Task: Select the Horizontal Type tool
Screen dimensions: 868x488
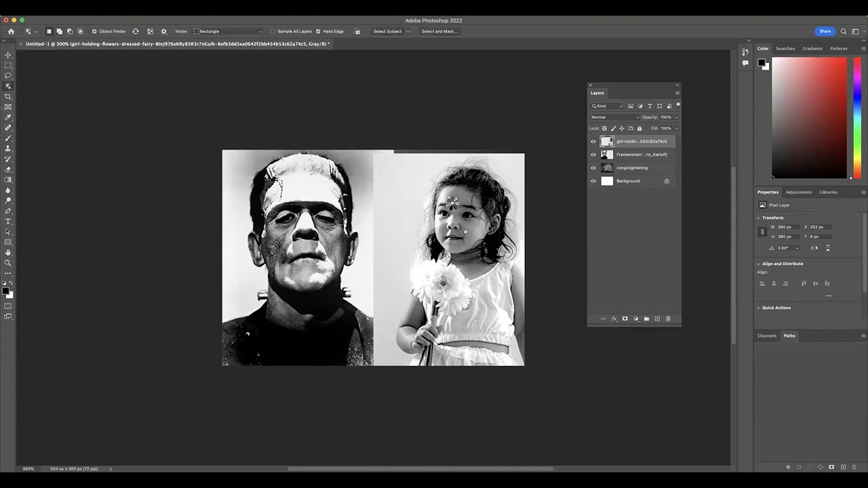Action: coord(8,222)
